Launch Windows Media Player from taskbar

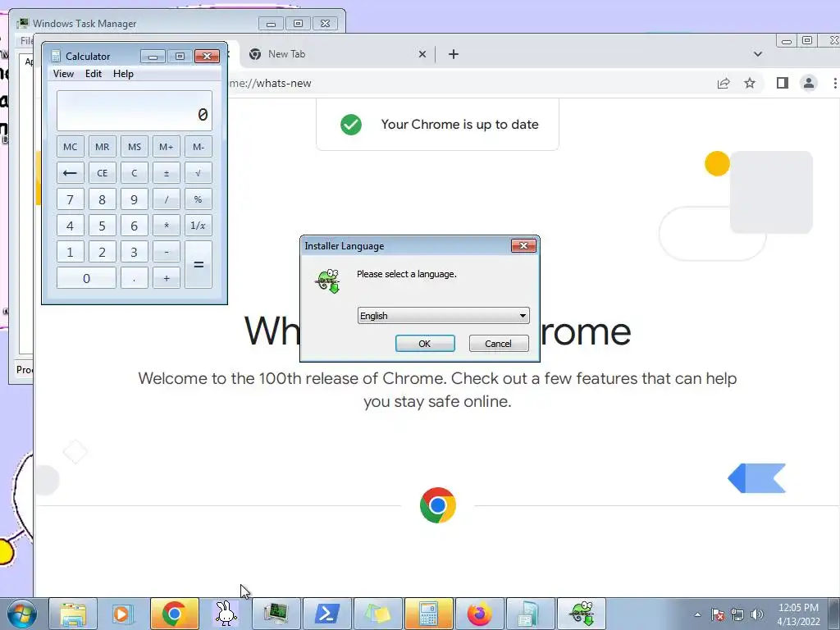click(x=123, y=614)
